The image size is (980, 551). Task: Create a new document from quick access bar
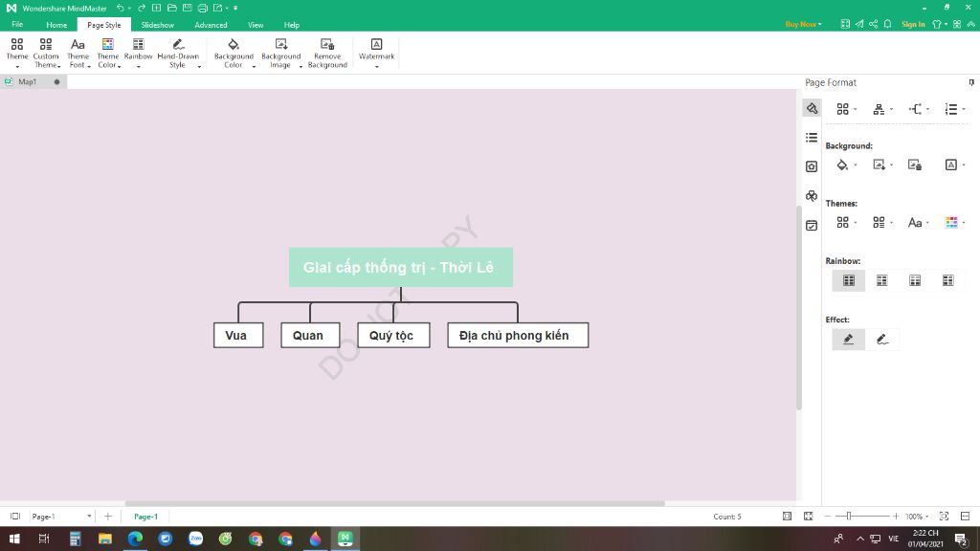pyautogui.click(x=156, y=8)
